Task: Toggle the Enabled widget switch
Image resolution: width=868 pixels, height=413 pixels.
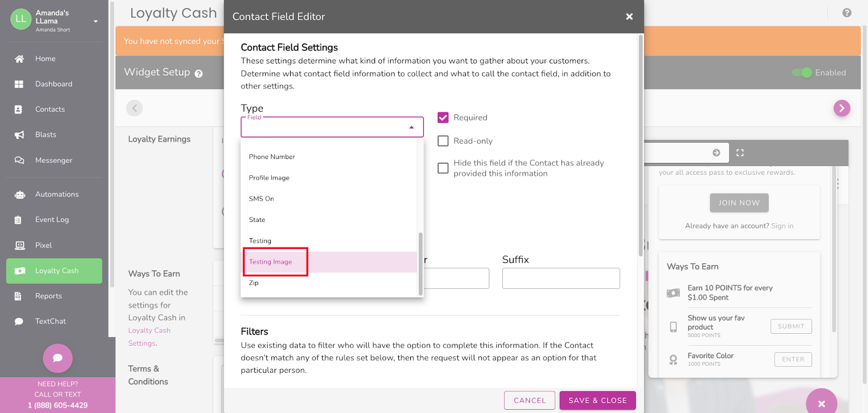Action: 802,73
